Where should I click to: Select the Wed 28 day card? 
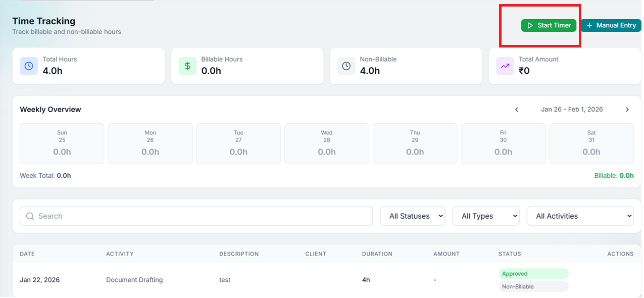[327, 143]
